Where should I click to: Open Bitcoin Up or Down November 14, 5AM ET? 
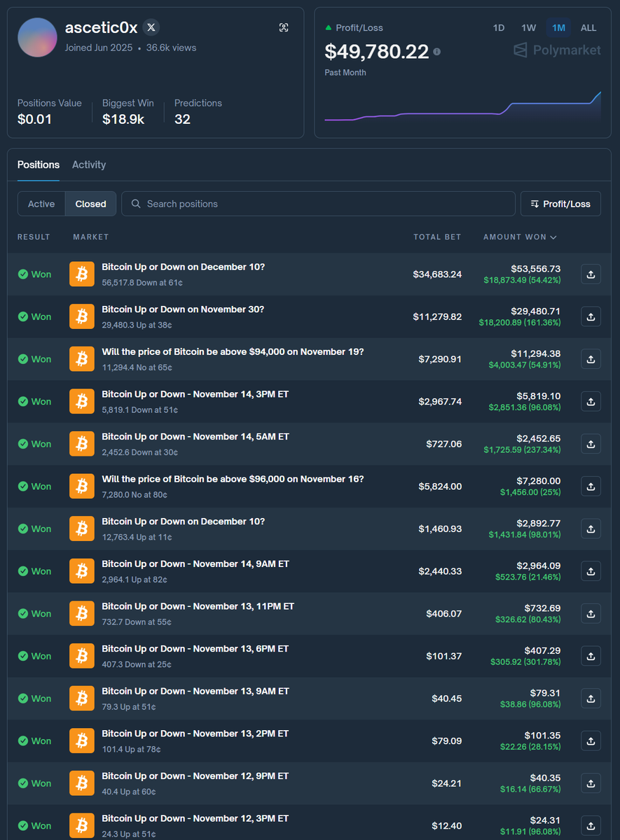195,437
